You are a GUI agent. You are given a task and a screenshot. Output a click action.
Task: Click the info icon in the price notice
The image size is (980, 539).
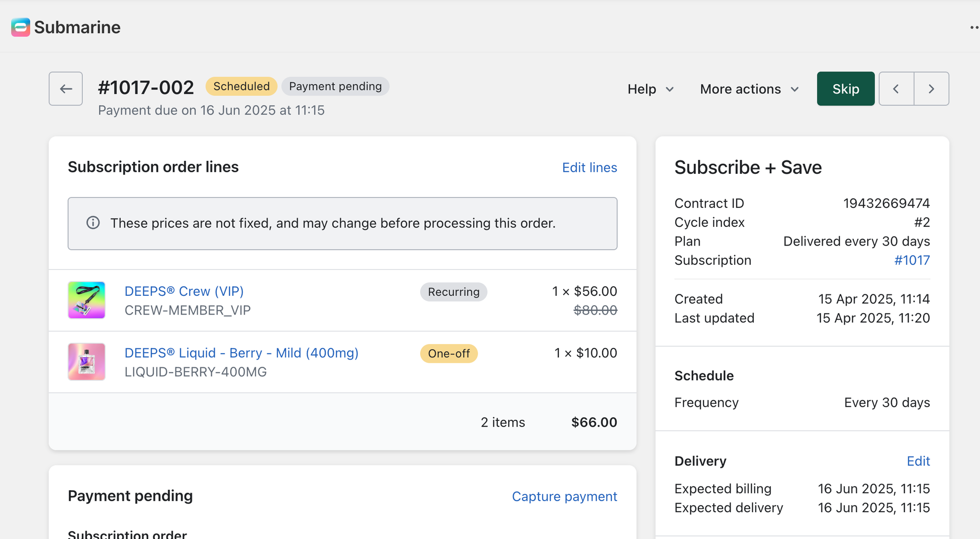(x=93, y=223)
